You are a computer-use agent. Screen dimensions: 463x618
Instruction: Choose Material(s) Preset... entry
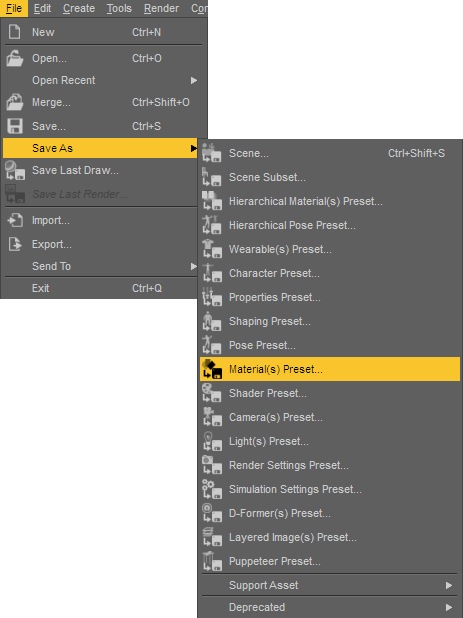[330, 369]
